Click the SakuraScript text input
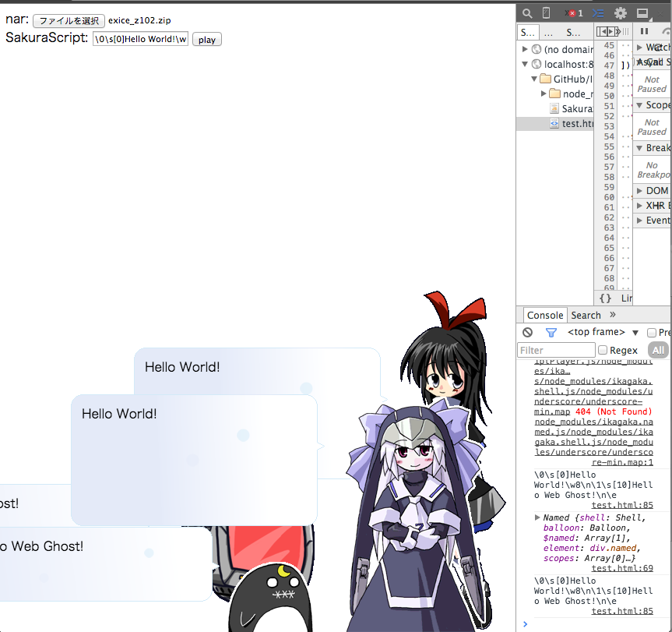The image size is (672, 632). tap(141, 39)
